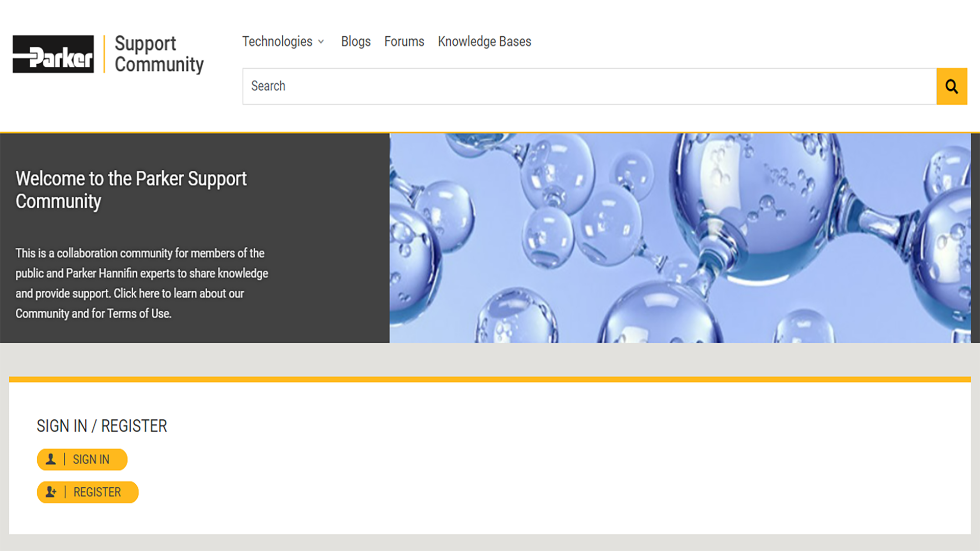Click the yellow vertical divider beside Parker logo
The image size is (980, 551).
coord(104,54)
